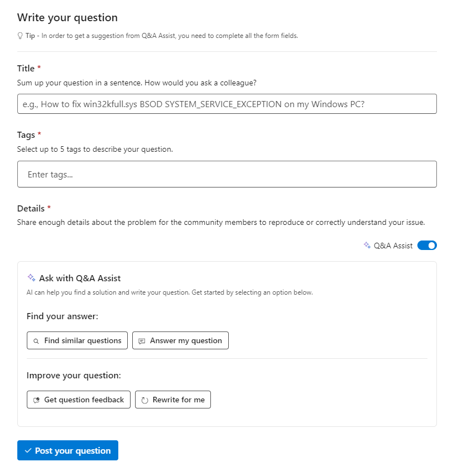Image resolution: width=452 pixels, height=476 pixels.
Task: Click the feedback icon in Get question feedback
Action: coord(36,400)
